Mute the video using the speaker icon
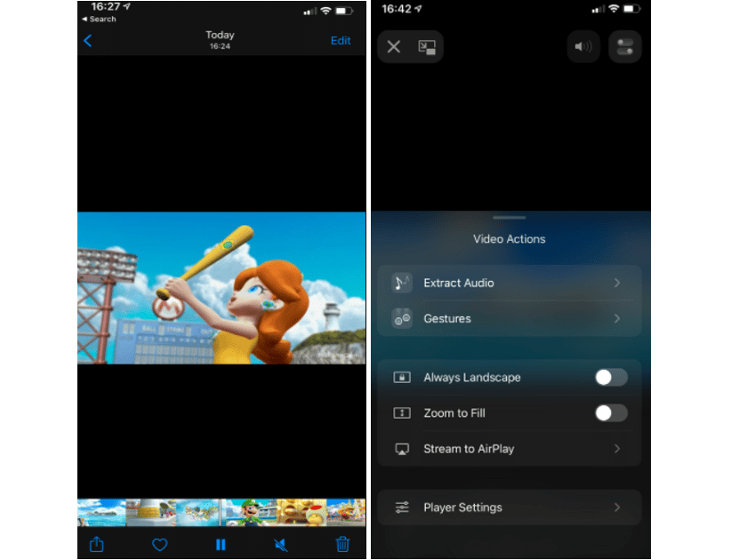The image size is (731, 560). click(x=281, y=544)
